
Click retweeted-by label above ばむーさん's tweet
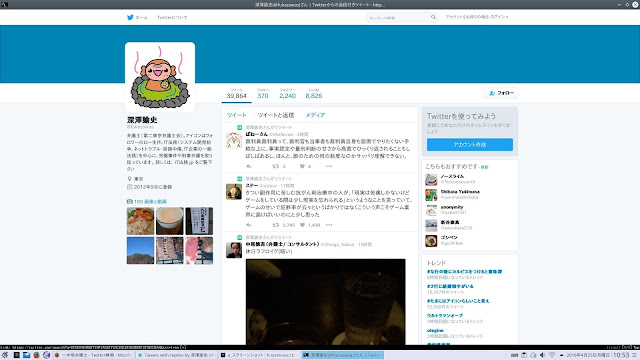(x=269, y=127)
